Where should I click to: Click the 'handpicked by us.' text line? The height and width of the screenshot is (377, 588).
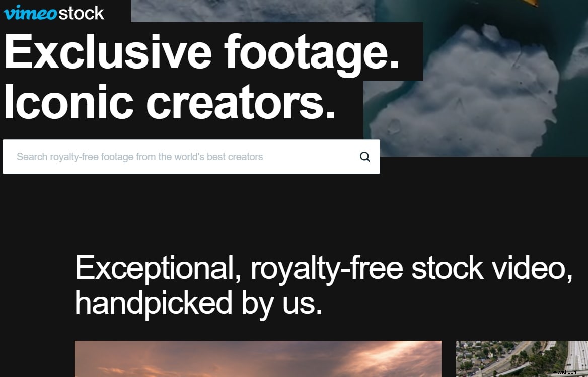tap(199, 304)
